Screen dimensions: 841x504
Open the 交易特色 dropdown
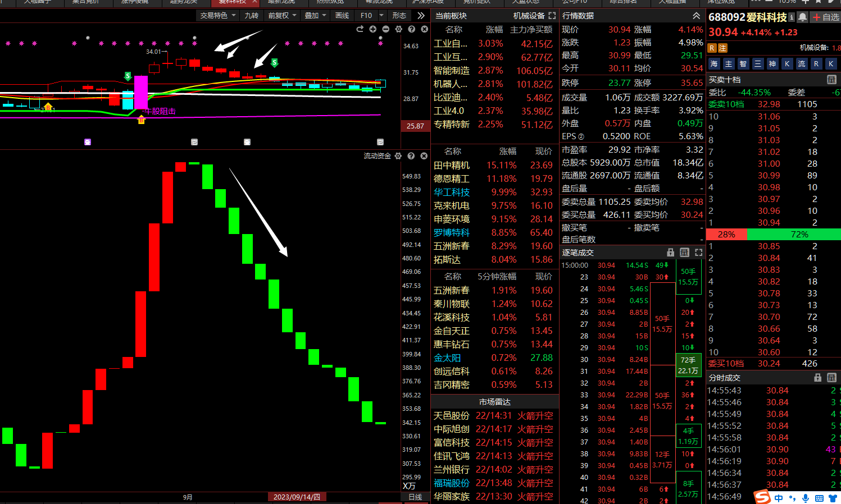[219, 16]
